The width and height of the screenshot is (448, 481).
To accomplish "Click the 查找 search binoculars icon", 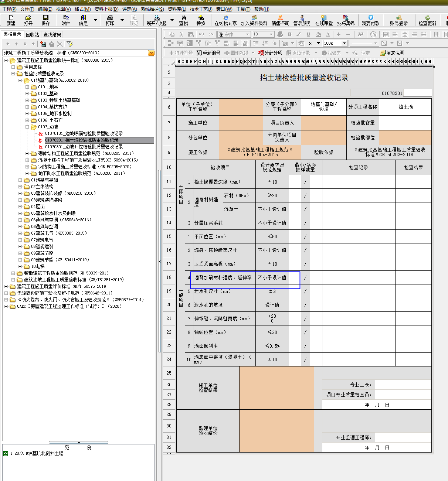I will pos(183,20).
